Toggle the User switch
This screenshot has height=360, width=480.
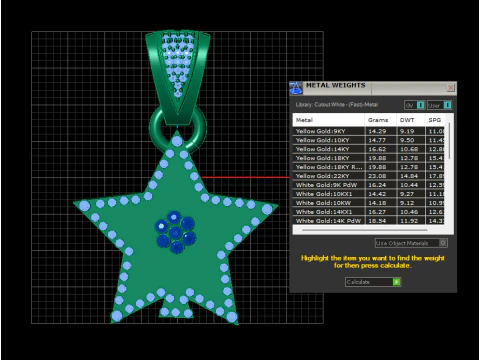click(x=439, y=105)
